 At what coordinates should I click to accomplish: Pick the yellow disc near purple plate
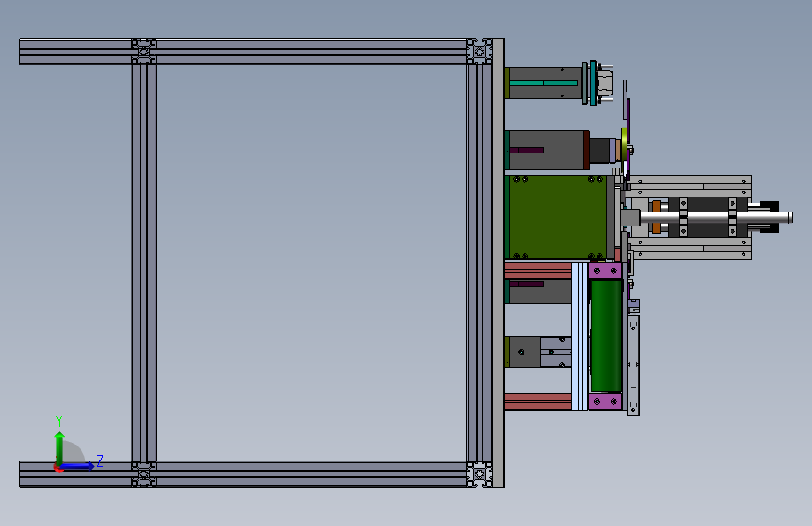tap(624, 144)
